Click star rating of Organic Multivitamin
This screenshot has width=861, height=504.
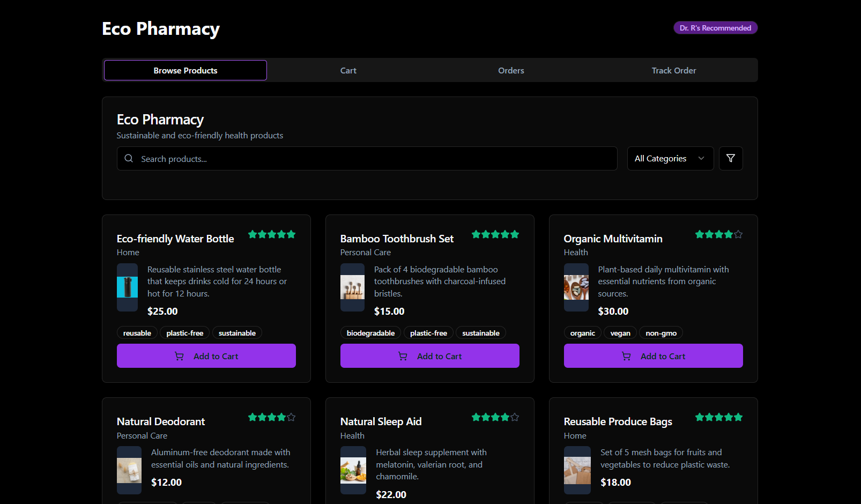[x=719, y=234]
